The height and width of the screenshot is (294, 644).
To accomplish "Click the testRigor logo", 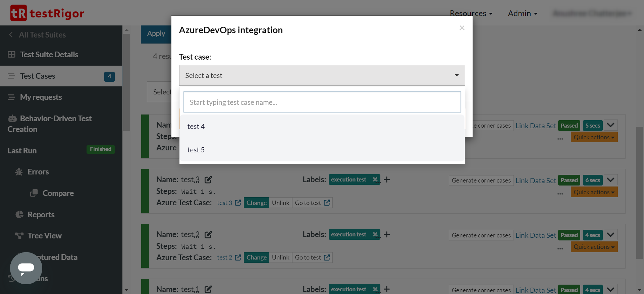I will [x=47, y=13].
